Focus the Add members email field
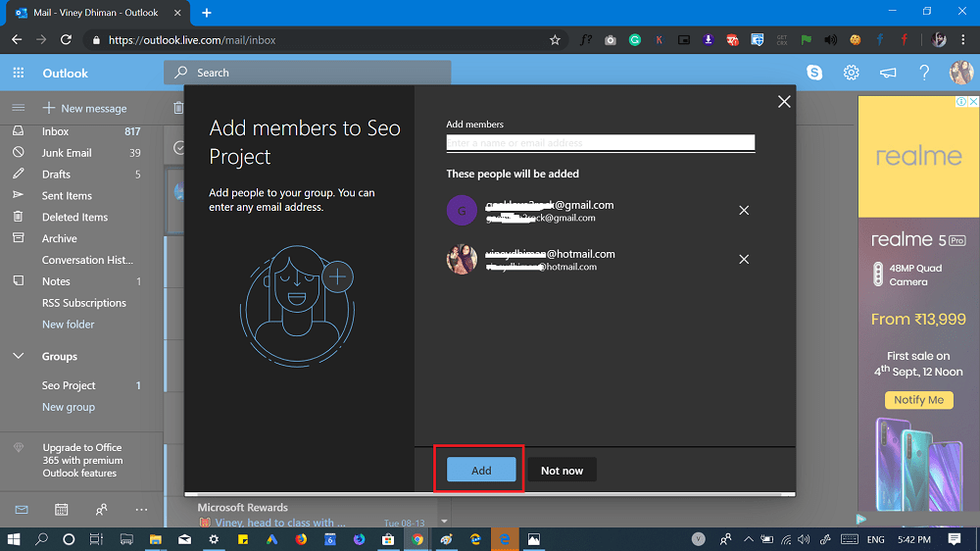The height and width of the screenshot is (551, 980). click(x=600, y=142)
